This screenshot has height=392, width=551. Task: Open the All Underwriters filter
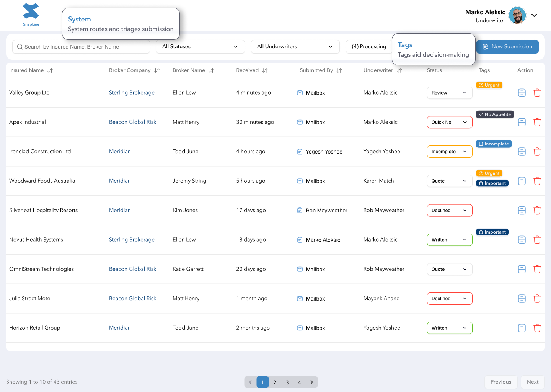tap(295, 46)
